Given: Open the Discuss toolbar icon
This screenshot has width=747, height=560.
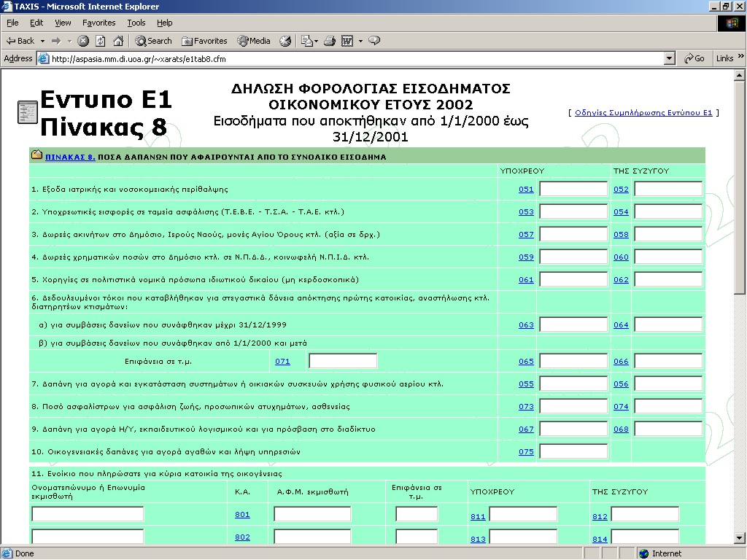Looking at the screenshot, I should coord(374,41).
